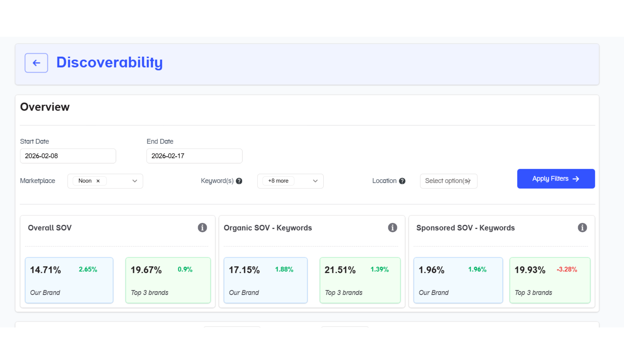The height and width of the screenshot is (364, 624).
Task: Select the Overall SOV Our Brand card
Action: click(69, 280)
